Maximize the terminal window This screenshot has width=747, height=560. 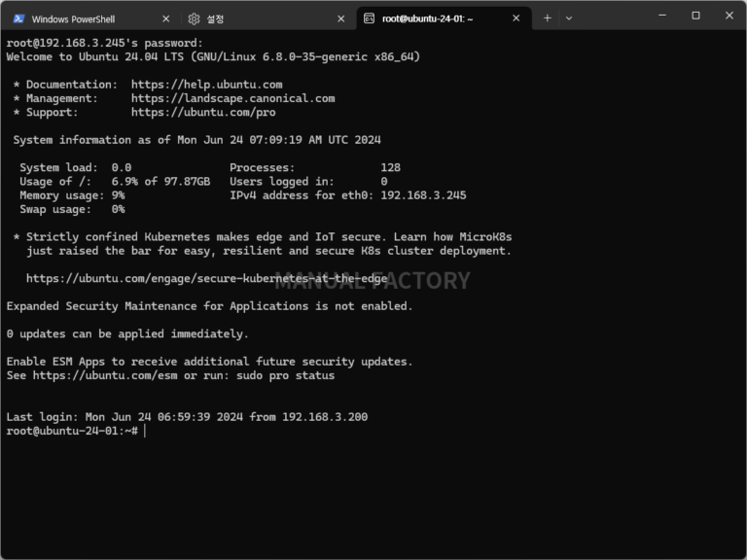tap(695, 17)
